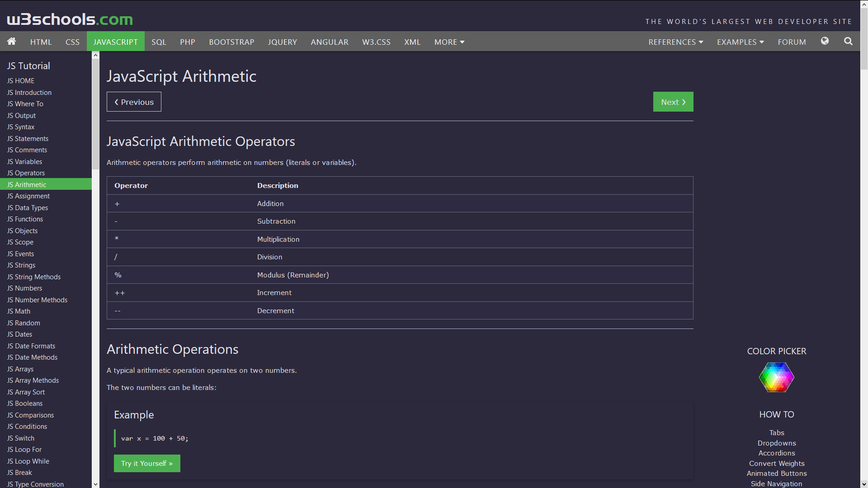Open the JQUERY section

coord(282,42)
